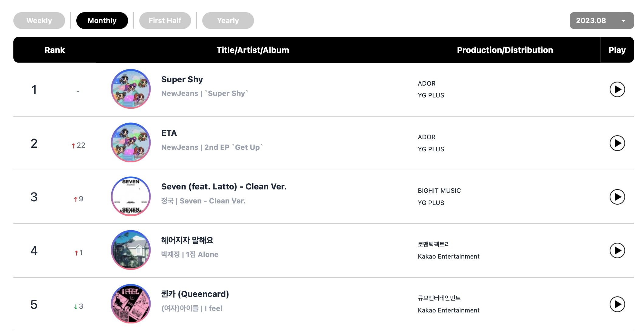The width and height of the screenshot is (644, 335).
Task: Play the song Super Shy
Action: [617, 89]
